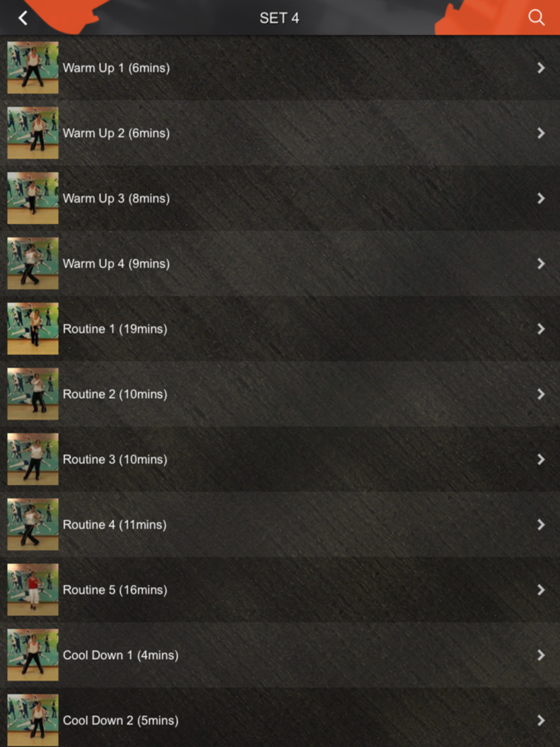The image size is (560, 747).
Task: Select Warm Up 4 (9mins) entry
Action: 280,264
